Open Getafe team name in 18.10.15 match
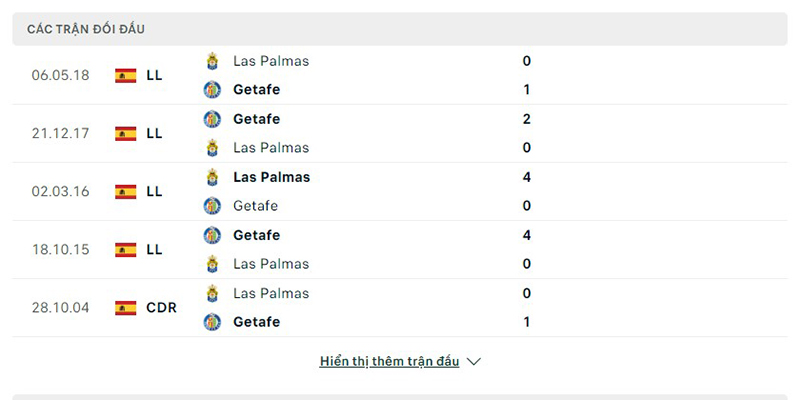 point(256,235)
